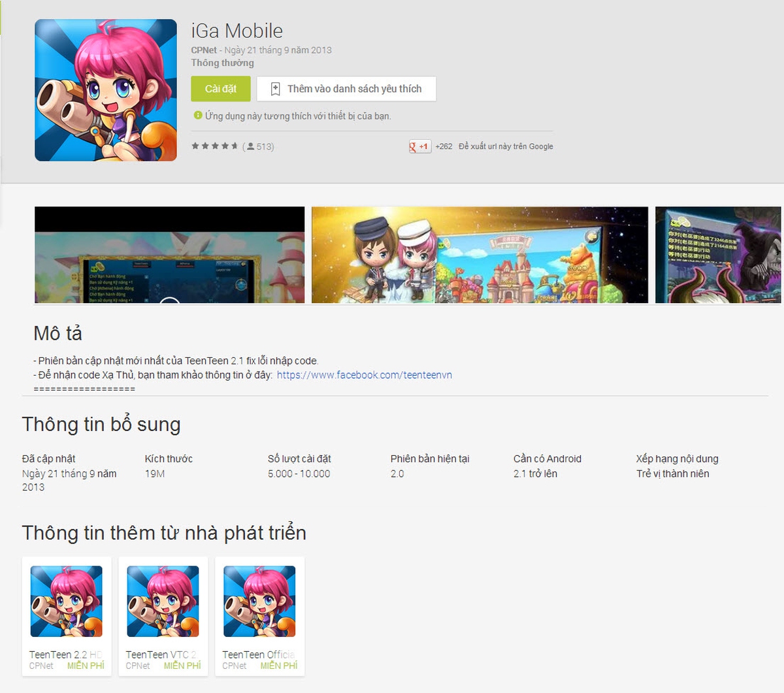This screenshot has width=784, height=693.
Task: Open the CPNet developer link
Action: coord(204,50)
